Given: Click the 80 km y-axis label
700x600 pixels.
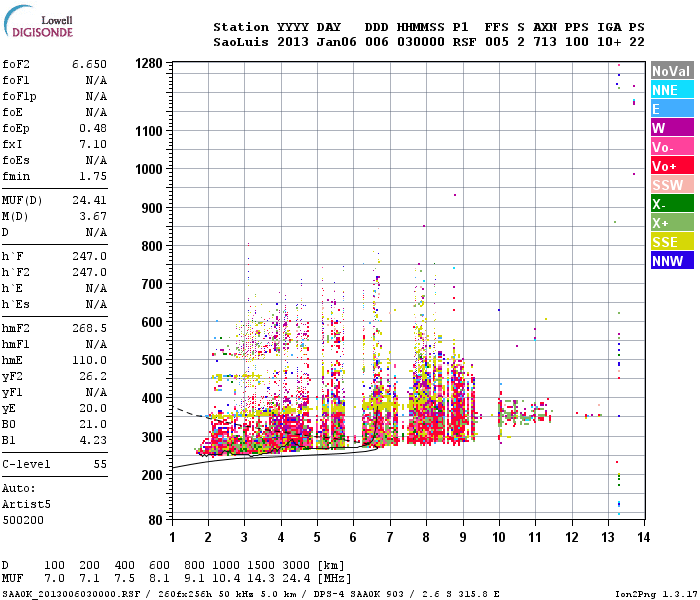Looking at the screenshot, I should pyautogui.click(x=155, y=520).
